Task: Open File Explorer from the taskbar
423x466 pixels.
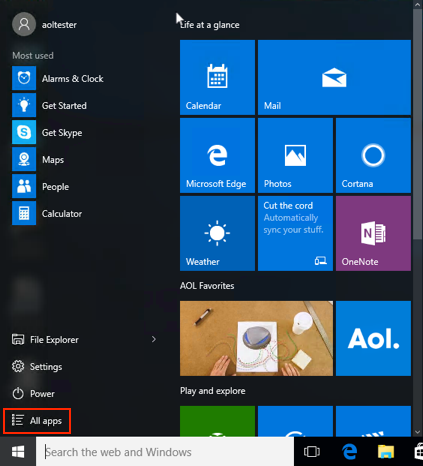Action: [x=386, y=452]
